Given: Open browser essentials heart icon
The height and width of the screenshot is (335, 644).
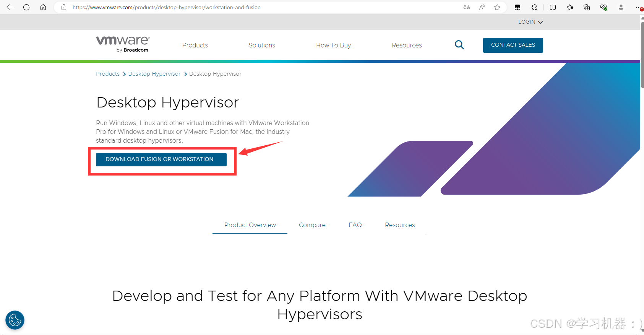Looking at the screenshot, I should (x=603, y=7).
